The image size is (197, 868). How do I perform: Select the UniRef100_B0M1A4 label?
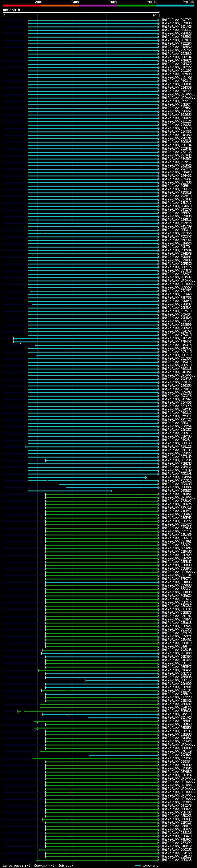pyautogui.click(x=177, y=57)
